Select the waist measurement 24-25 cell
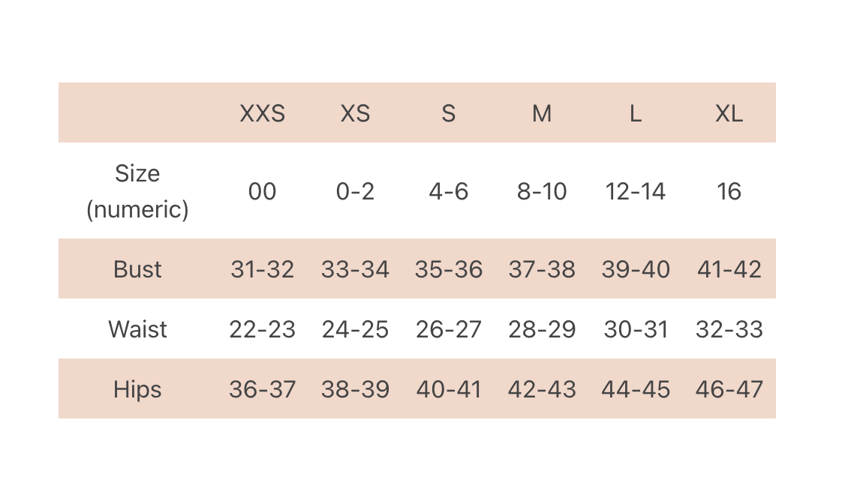Image resolution: width=857 pixels, height=504 pixels. [x=355, y=329]
